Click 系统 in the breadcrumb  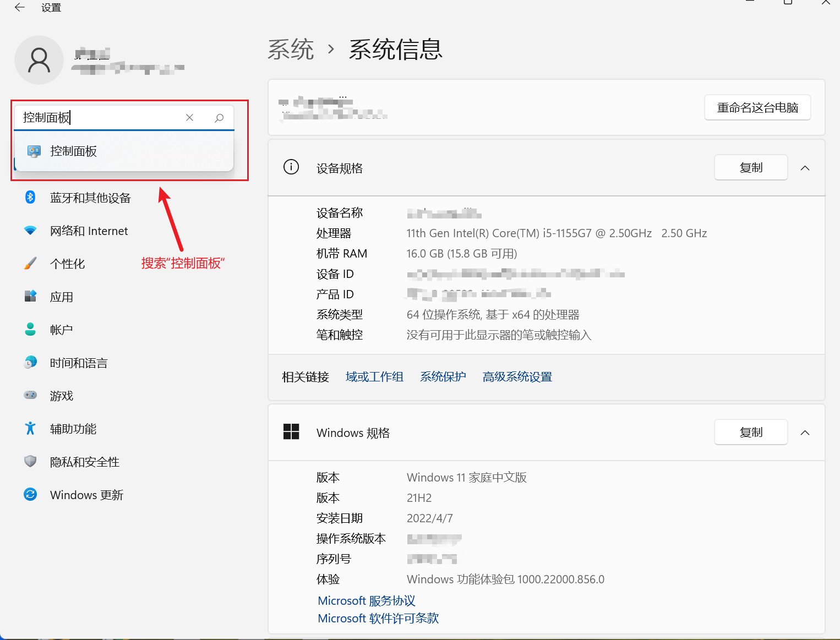point(291,50)
